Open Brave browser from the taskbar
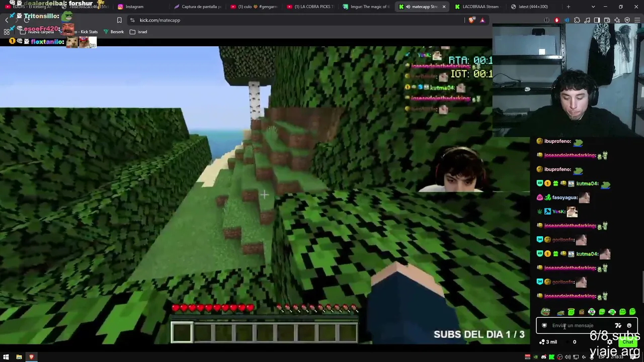The width and height of the screenshot is (644, 362). click(31, 357)
